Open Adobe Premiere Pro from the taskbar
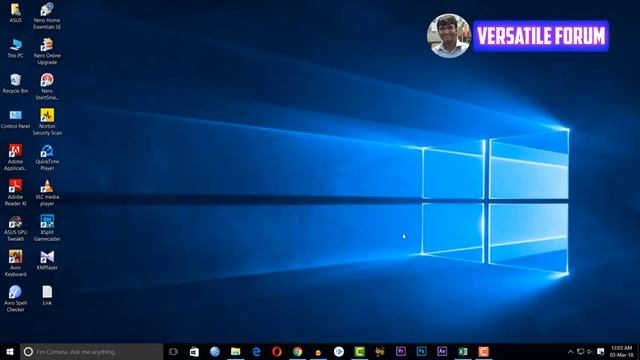The width and height of the screenshot is (640, 360). pyautogui.click(x=400, y=351)
